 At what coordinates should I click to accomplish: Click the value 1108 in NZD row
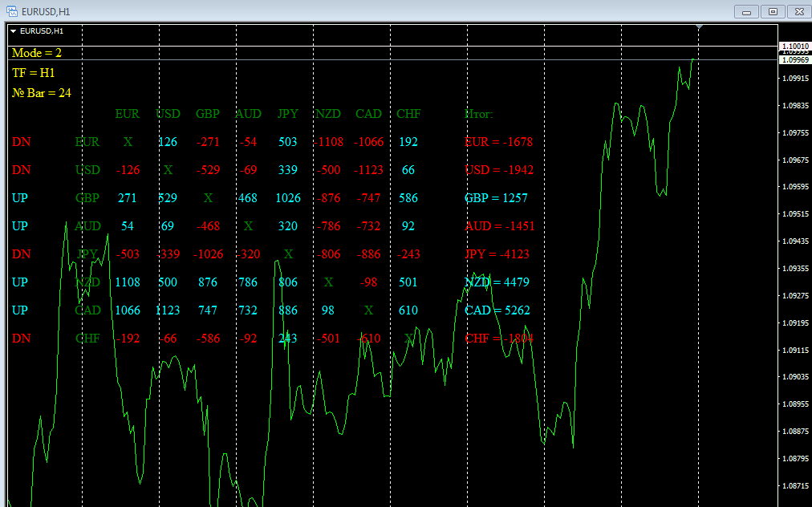tap(128, 282)
